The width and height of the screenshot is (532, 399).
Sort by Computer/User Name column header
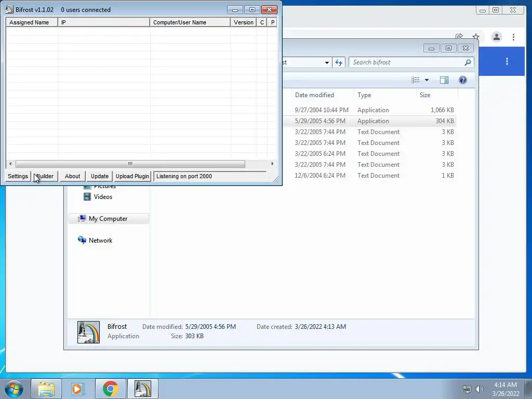coord(190,22)
